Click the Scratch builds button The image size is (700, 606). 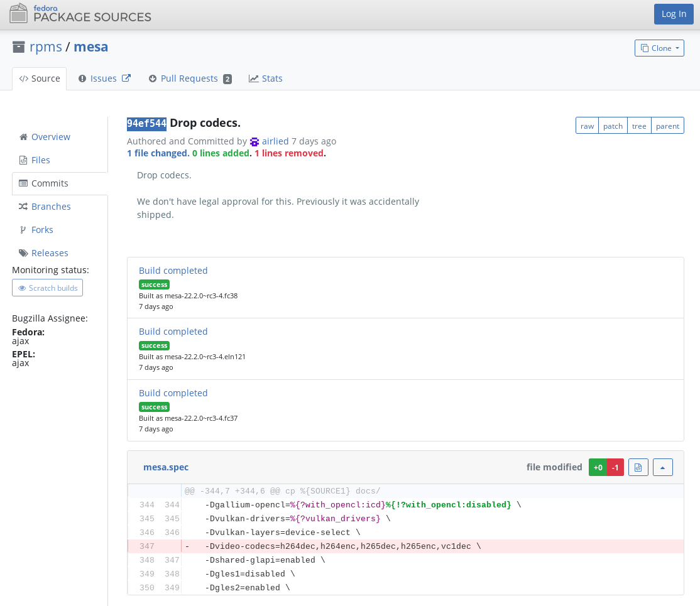[x=47, y=288]
